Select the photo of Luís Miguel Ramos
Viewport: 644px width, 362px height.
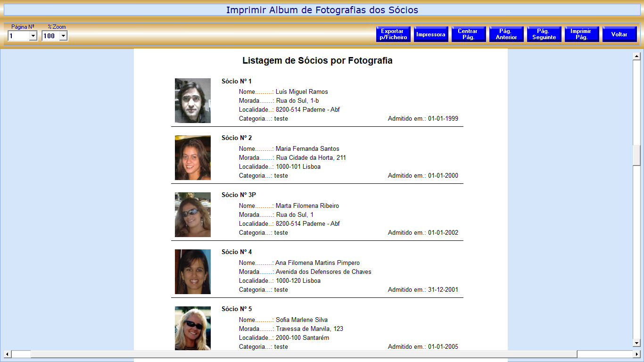pos(193,101)
